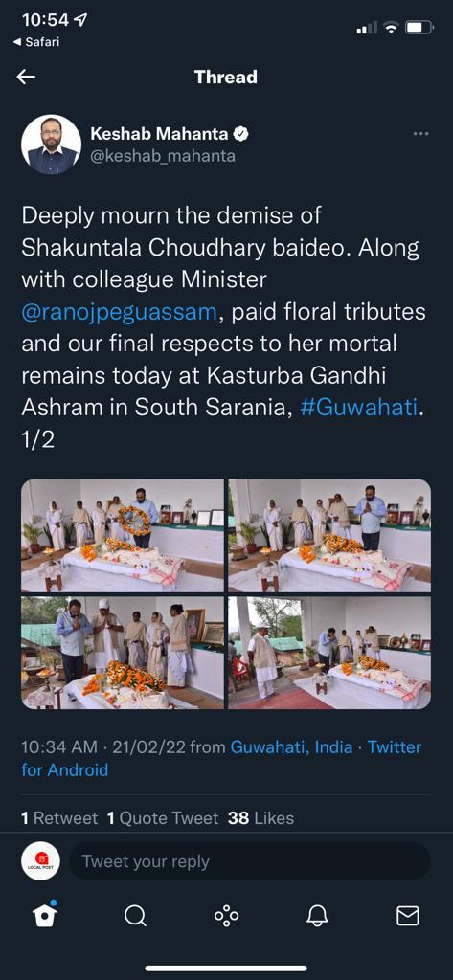Open the Notifications bell tab
The height and width of the screenshot is (980, 453).
click(317, 916)
